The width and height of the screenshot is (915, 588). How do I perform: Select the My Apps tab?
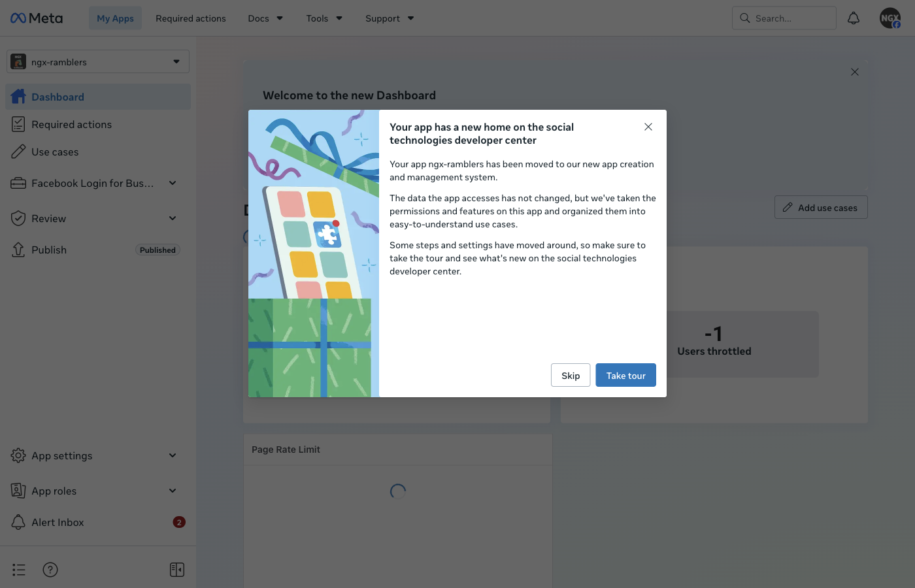click(x=115, y=18)
